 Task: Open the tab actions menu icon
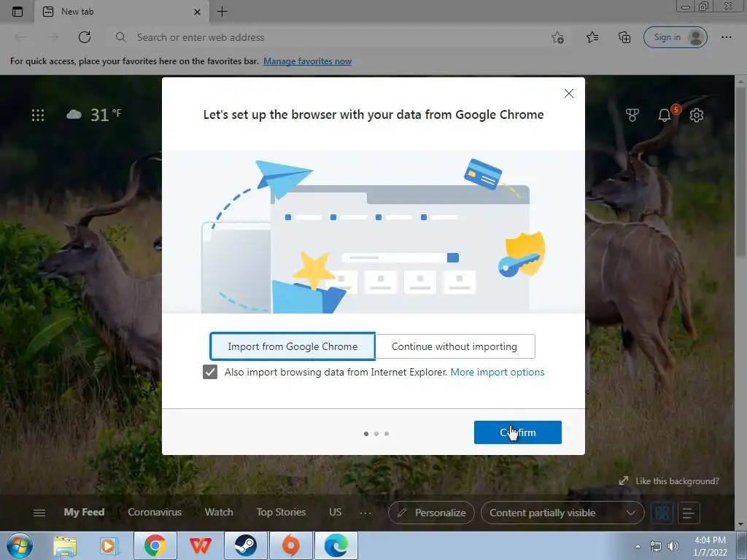pyautogui.click(x=18, y=12)
